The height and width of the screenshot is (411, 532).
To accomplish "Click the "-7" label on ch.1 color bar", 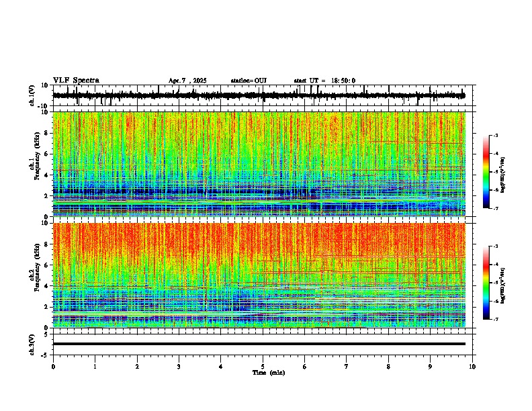I will click(495, 209).
